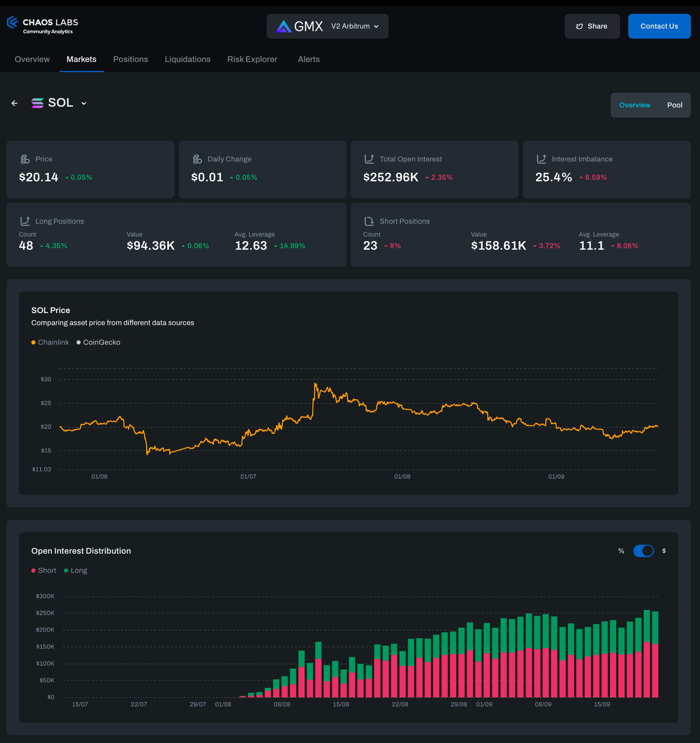700x743 pixels.
Task: Click the Daily Change coins icon
Action: [x=197, y=159]
